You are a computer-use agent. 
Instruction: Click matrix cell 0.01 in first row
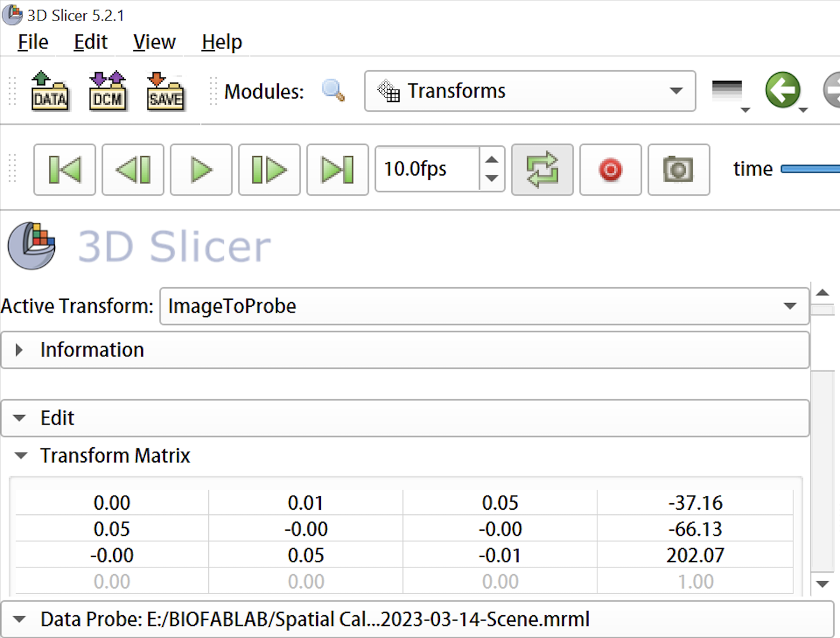(306, 503)
